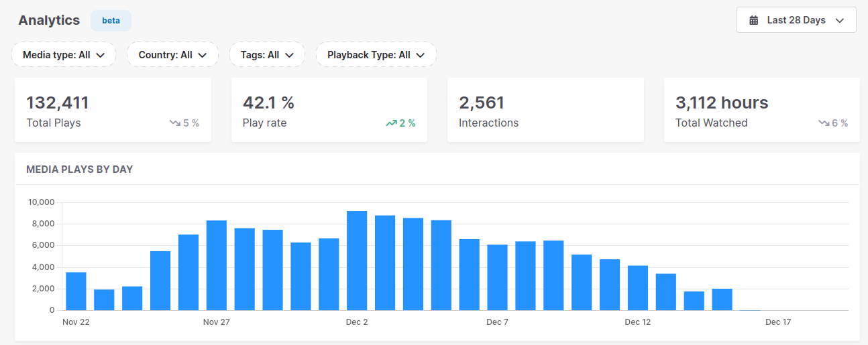Open the Last 28 Days date range dropdown
Screen dimensions: 868x345
796,20
